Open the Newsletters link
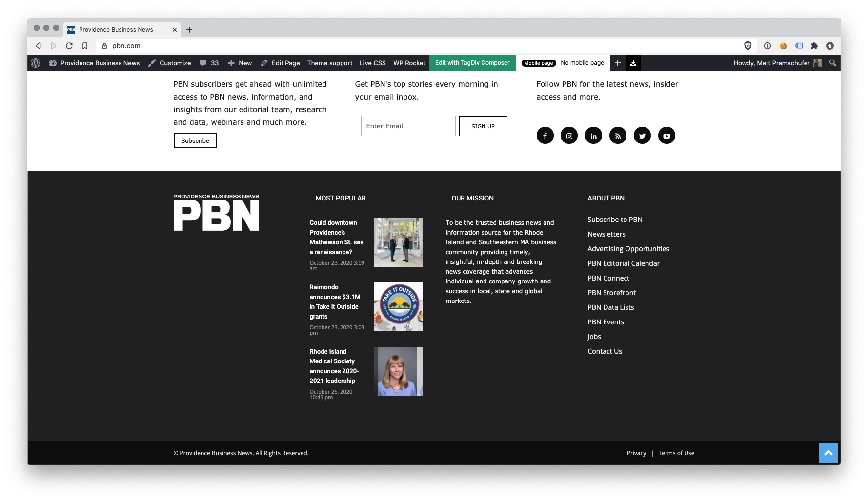 click(x=606, y=234)
